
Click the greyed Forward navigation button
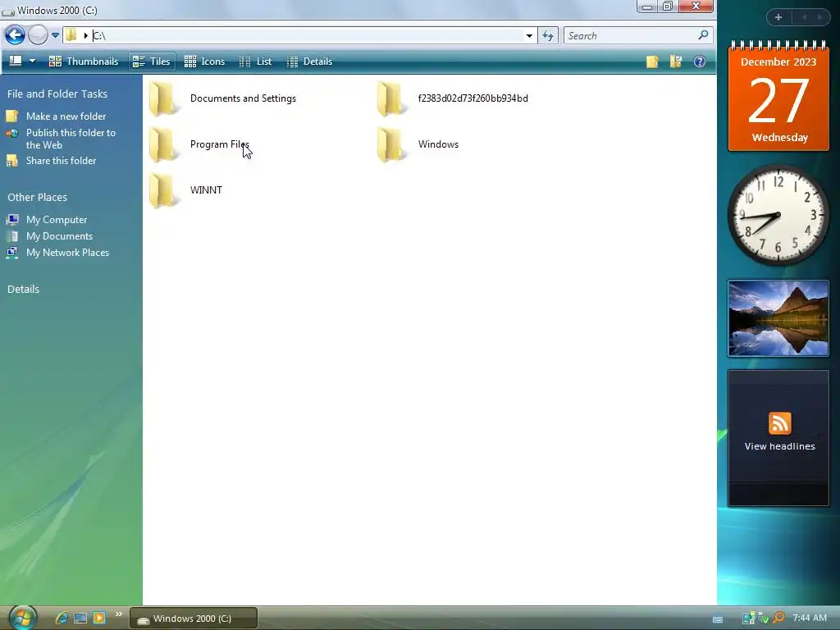[38, 35]
